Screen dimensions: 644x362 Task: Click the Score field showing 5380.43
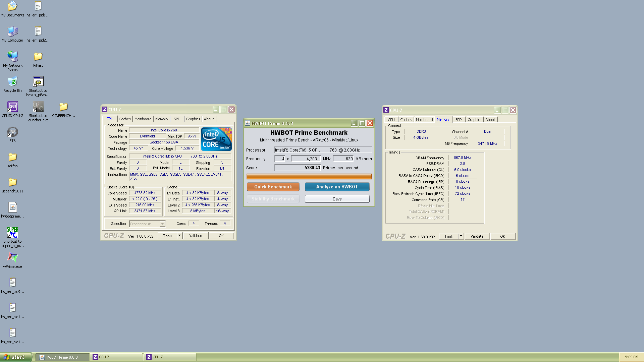coord(298,168)
